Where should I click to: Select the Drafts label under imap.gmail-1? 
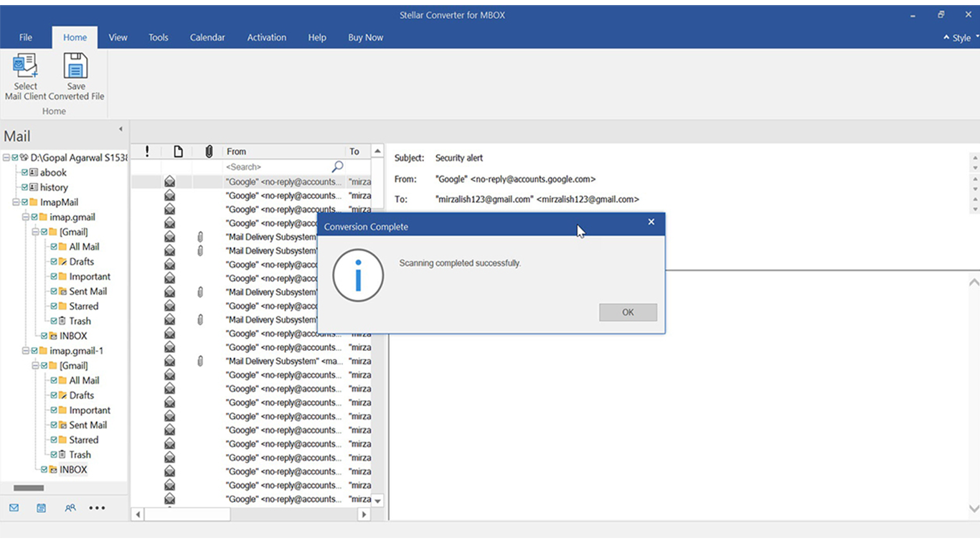click(x=82, y=395)
